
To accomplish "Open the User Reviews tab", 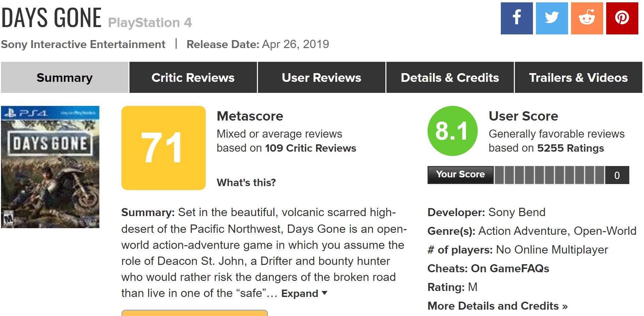I will pos(321,77).
